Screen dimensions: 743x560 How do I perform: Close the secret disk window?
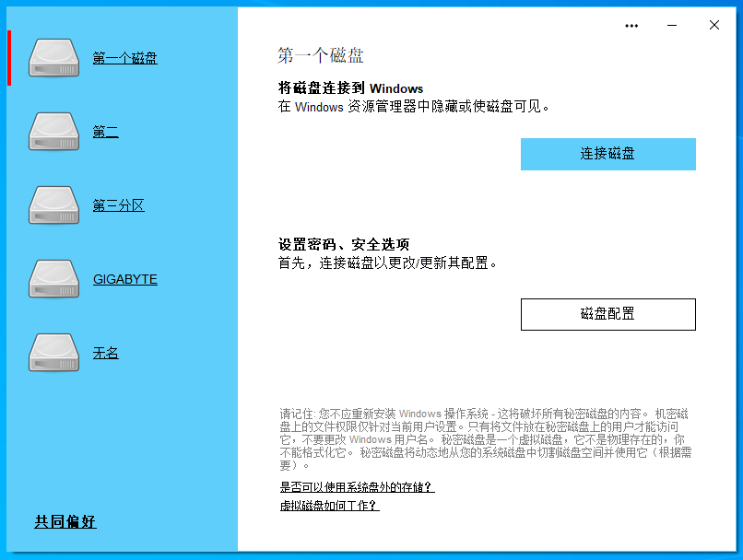tap(714, 26)
